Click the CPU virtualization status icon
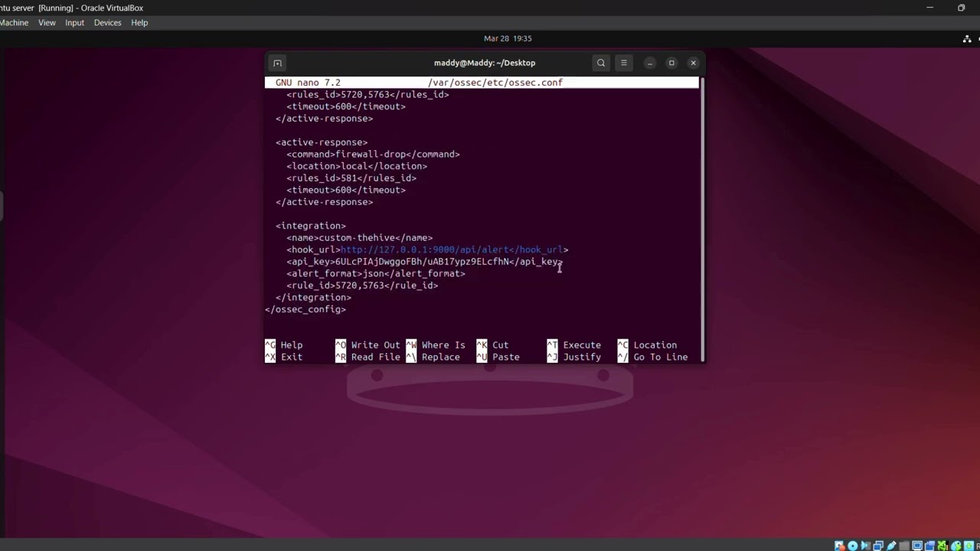 (x=943, y=546)
